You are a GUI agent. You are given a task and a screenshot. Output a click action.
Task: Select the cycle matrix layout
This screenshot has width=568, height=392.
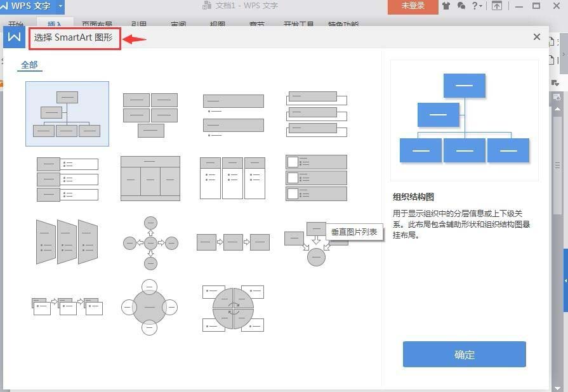pyautogui.click(x=233, y=308)
